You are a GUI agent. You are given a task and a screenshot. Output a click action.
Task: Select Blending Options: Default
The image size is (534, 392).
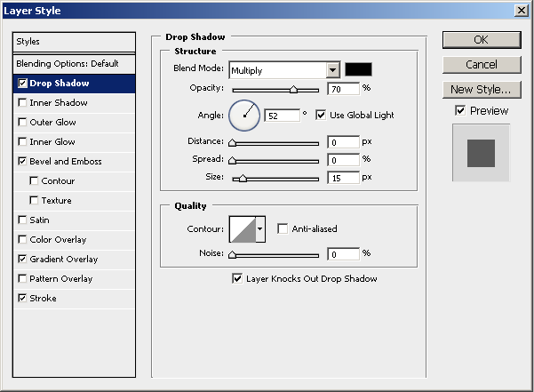point(67,64)
